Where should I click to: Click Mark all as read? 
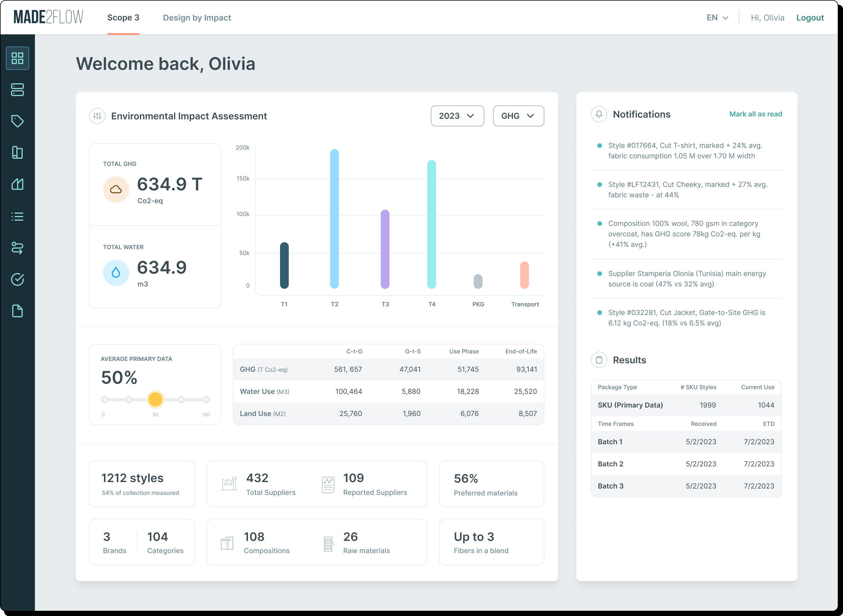pyautogui.click(x=755, y=114)
